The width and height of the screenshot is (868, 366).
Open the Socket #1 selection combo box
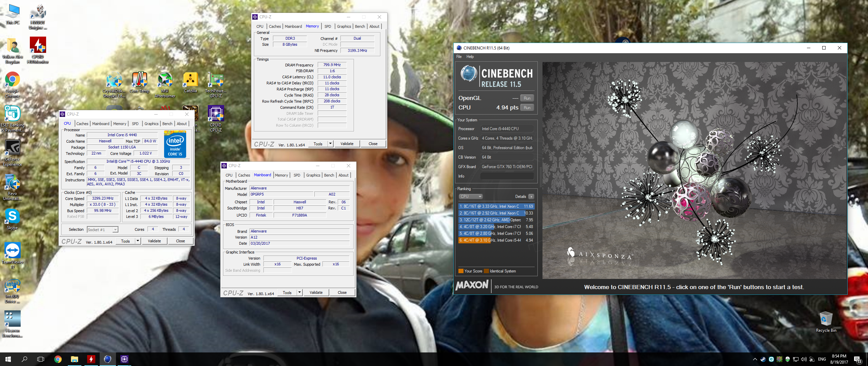102,229
